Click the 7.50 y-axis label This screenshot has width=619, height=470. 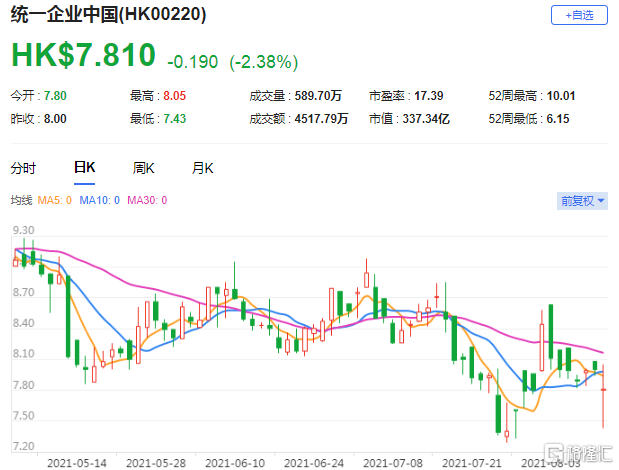click(23, 416)
